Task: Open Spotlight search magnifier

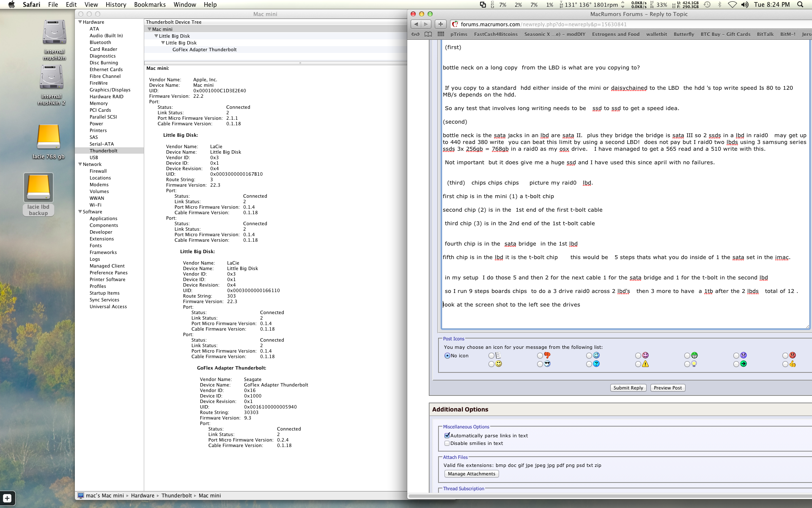Action: point(800,5)
